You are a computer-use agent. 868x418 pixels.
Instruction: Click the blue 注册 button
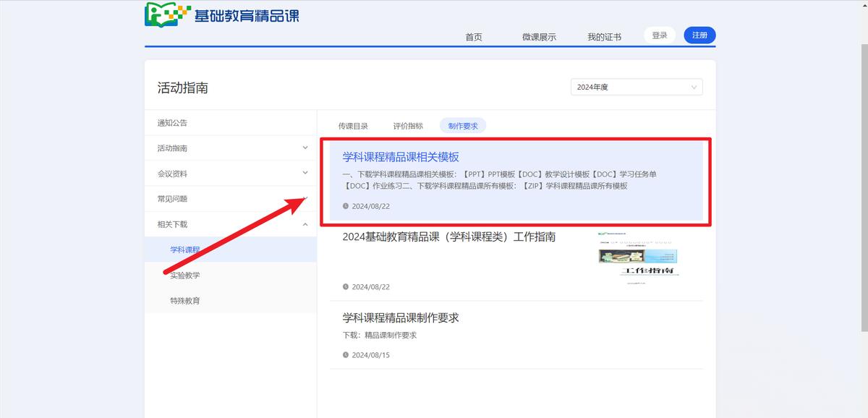[699, 35]
